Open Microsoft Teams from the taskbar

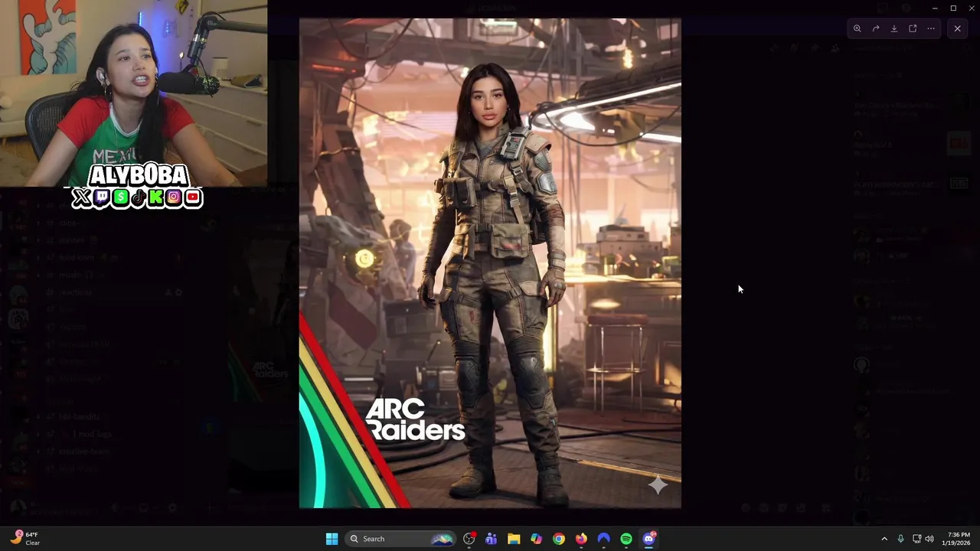(x=492, y=539)
